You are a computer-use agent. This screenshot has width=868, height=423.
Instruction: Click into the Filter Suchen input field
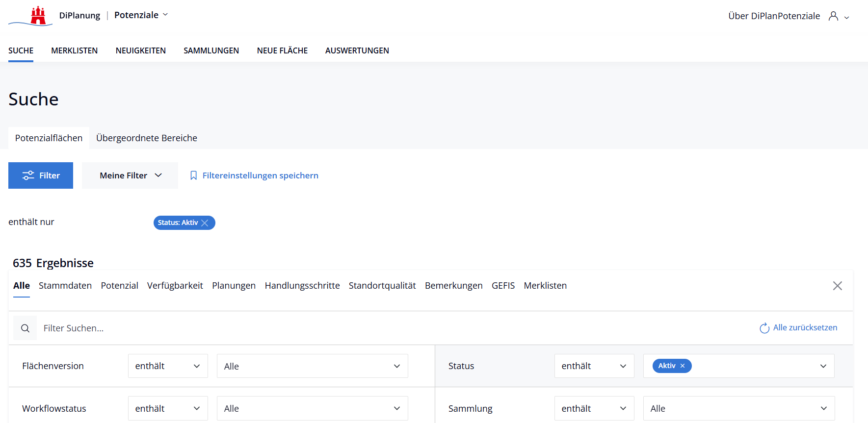pyautogui.click(x=196, y=328)
